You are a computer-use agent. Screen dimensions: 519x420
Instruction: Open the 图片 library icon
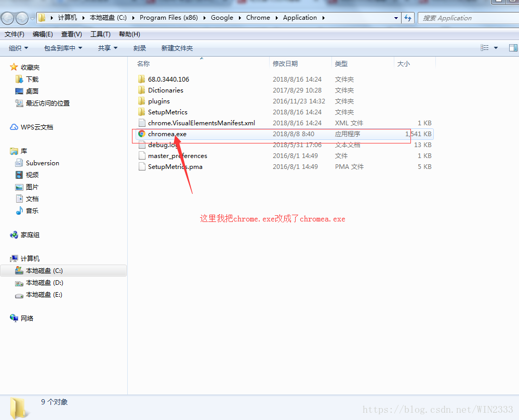point(19,187)
